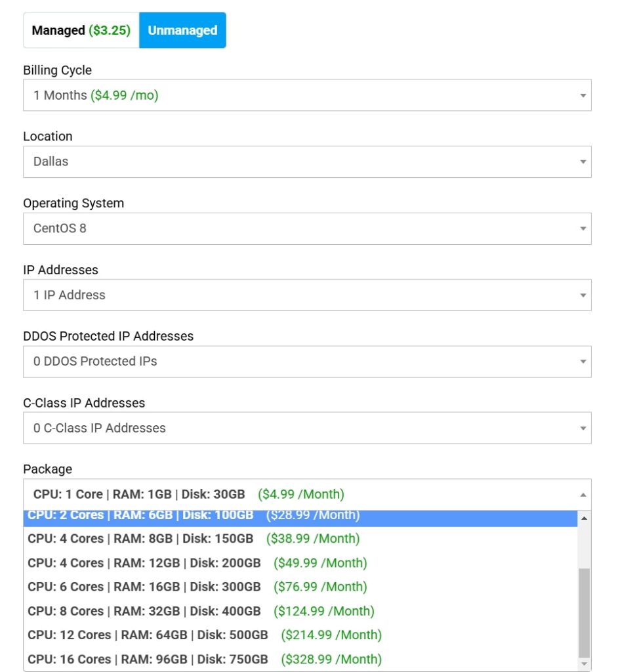Select the Unmanaged hosting option

(182, 30)
